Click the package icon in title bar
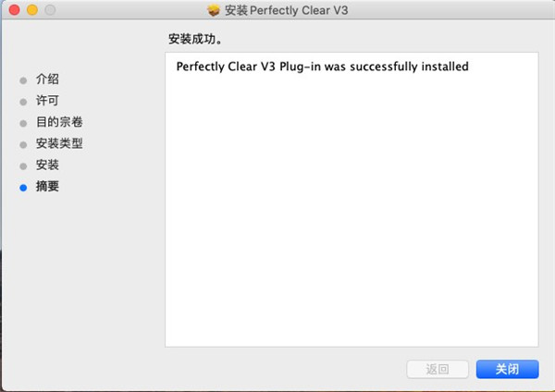 coord(215,11)
